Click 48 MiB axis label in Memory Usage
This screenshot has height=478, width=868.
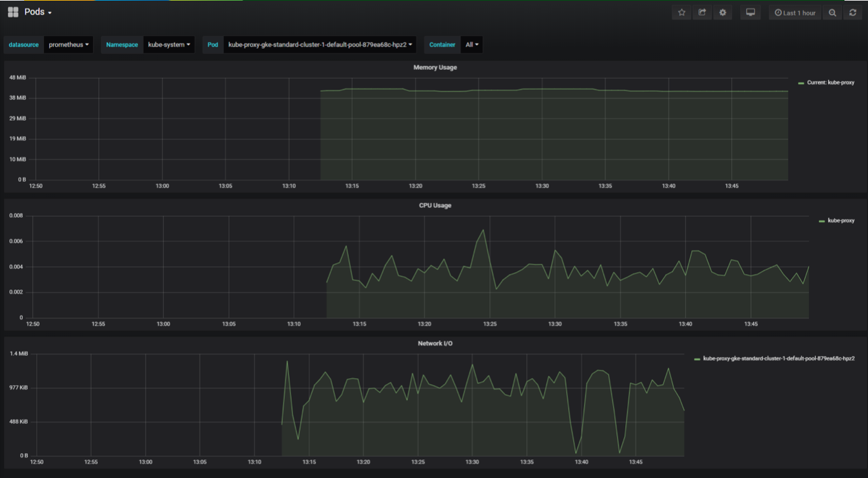pos(18,78)
